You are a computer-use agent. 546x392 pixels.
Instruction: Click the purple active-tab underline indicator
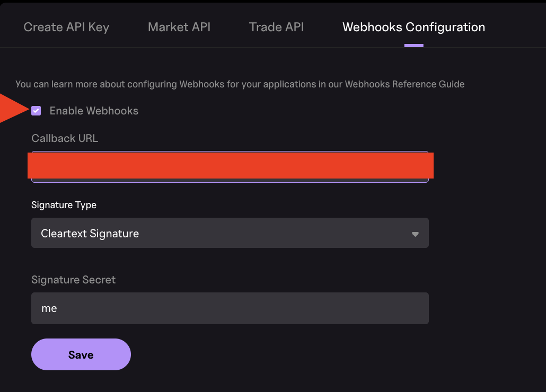(413, 46)
